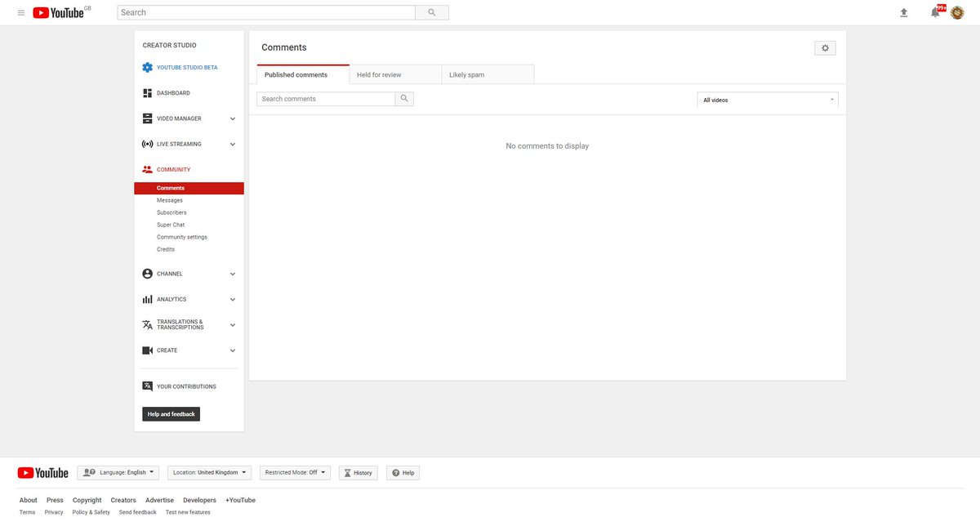
Task: Click the YouTube Studio Beta gear icon
Action: [147, 67]
